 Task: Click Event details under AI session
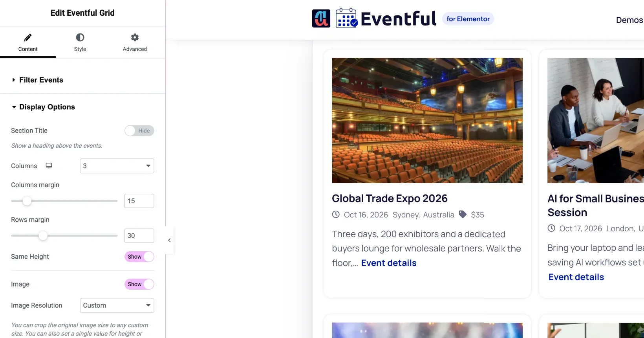(576, 277)
